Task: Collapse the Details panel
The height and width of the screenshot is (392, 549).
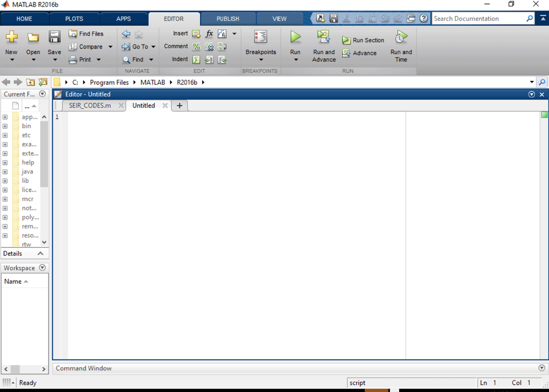Action: click(40, 254)
